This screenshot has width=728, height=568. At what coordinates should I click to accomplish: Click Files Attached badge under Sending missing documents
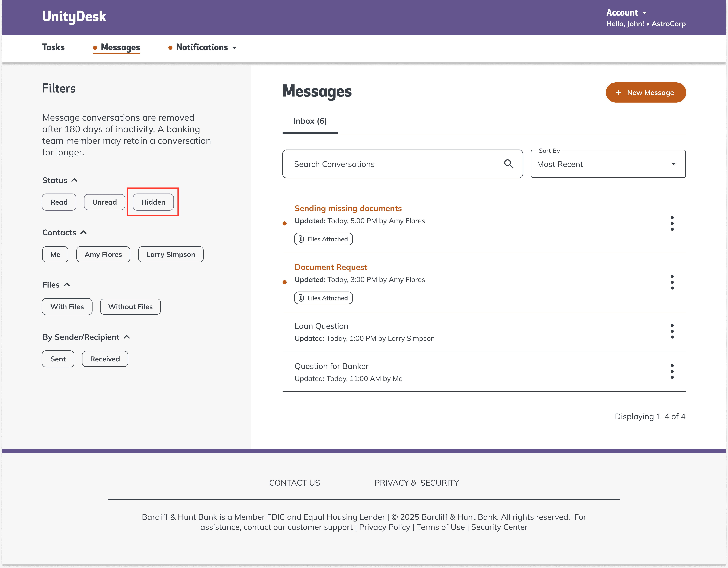coord(323,239)
